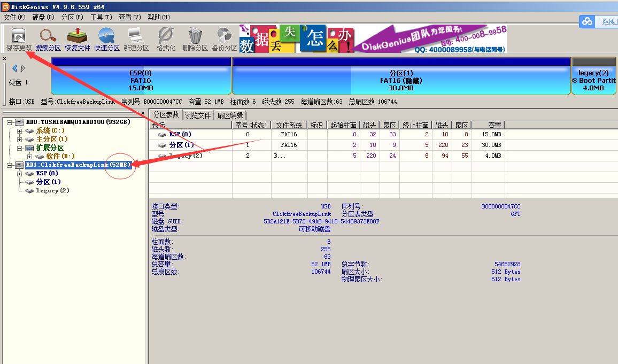
Task: Expand the 主分区(1) tree node
Action: coord(19,140)
